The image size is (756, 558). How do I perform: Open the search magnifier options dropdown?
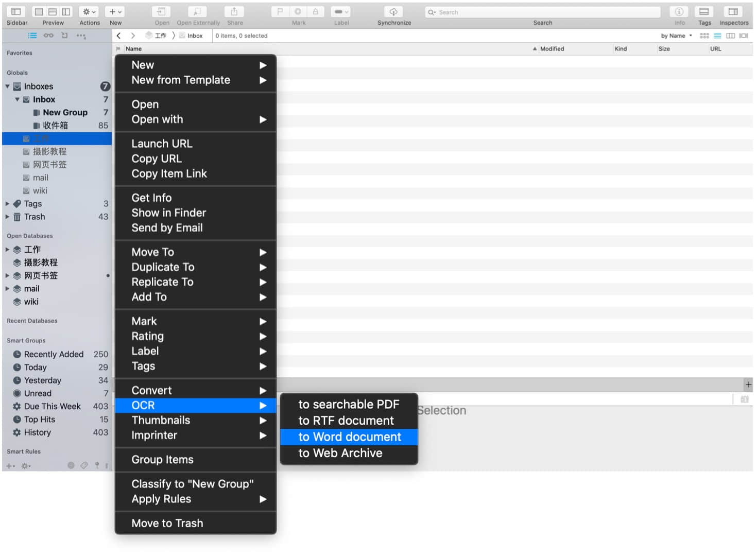click(432, 12)
